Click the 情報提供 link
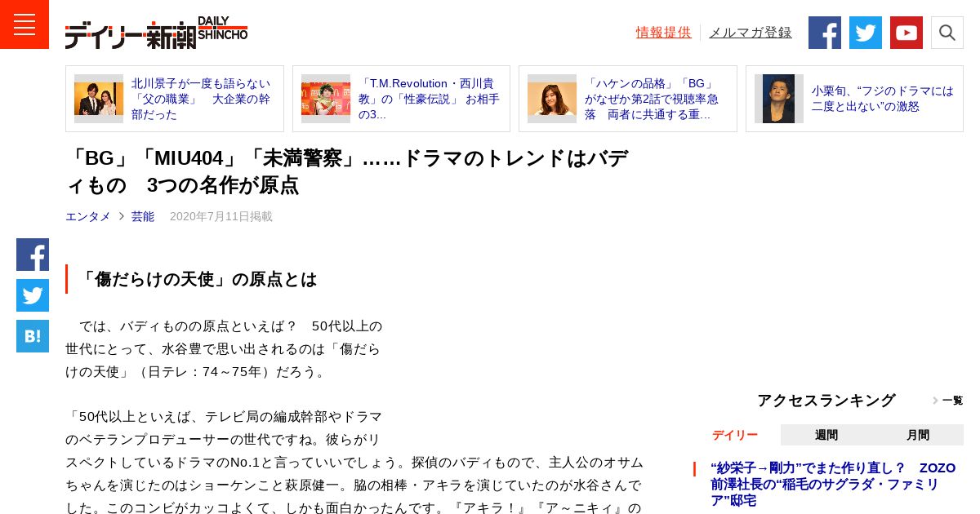The height and width of the screenshot is (514, 980). 664,33
